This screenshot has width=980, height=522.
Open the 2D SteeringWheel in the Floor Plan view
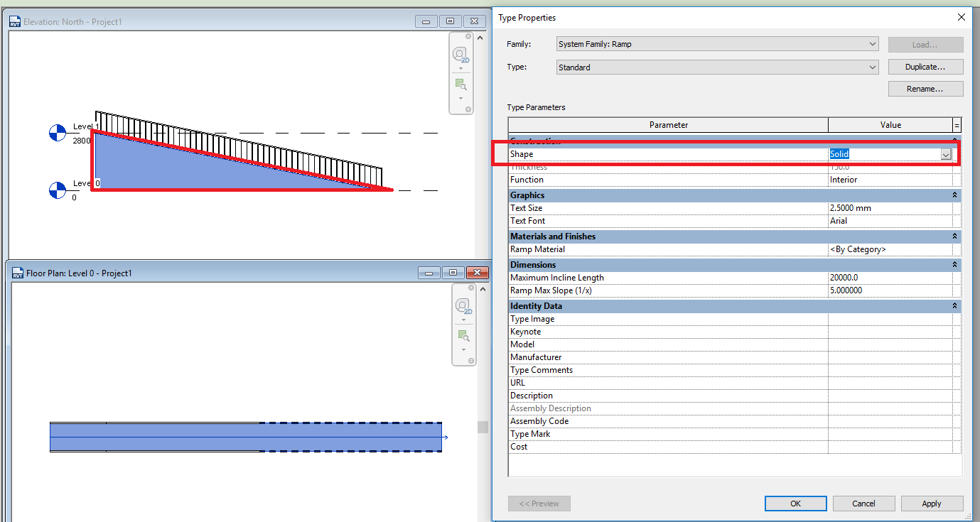[x=463, y=307]
